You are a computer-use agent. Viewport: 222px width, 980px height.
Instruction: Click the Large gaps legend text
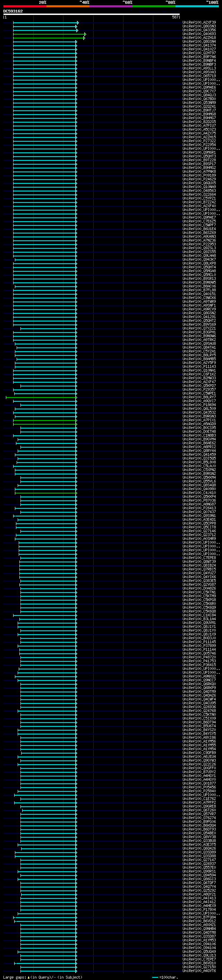(x=43, y=977)
